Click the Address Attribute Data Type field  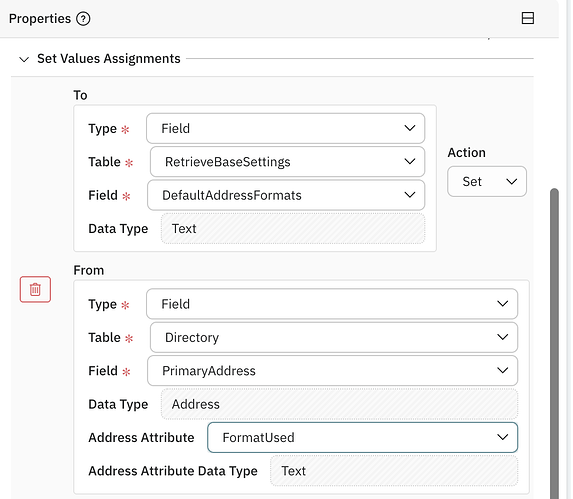tap(394, 471)
